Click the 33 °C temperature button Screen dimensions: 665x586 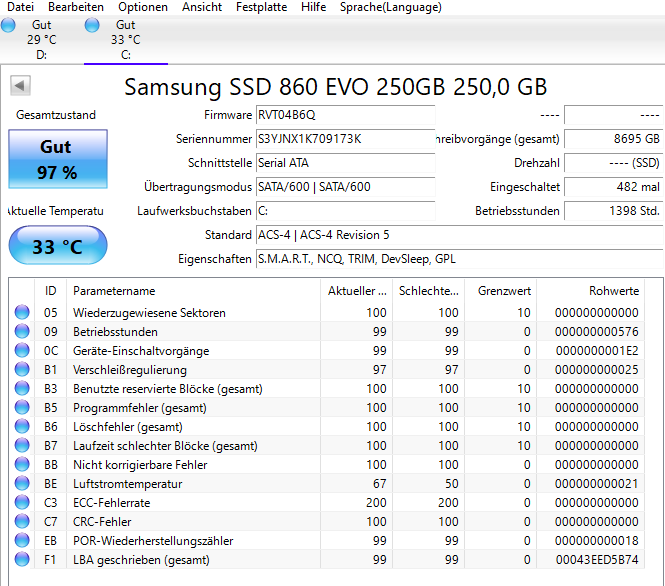[58, 246]
